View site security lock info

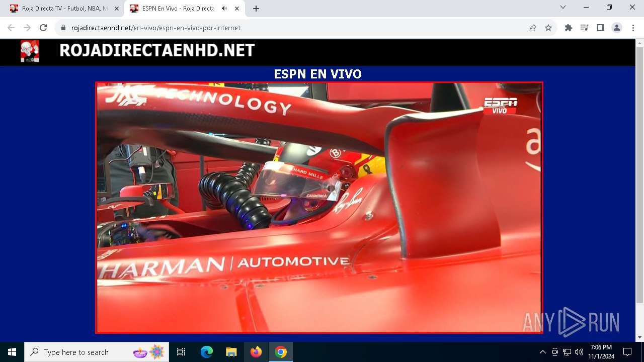[63, 28]
